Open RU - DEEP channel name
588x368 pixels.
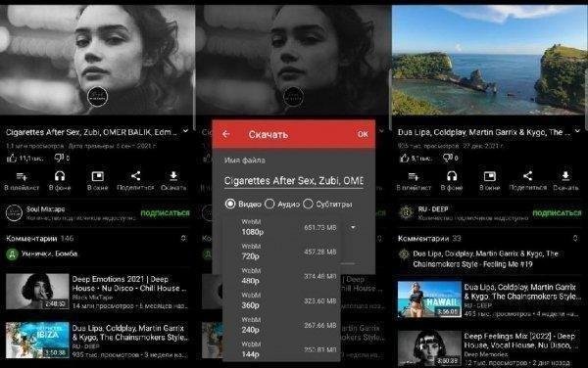tap(433, 208)
